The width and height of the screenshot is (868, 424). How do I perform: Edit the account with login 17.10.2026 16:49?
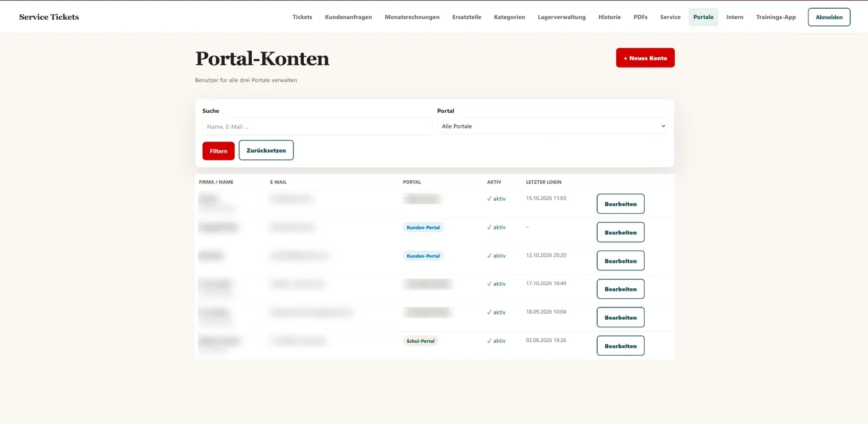coord(621,289)
